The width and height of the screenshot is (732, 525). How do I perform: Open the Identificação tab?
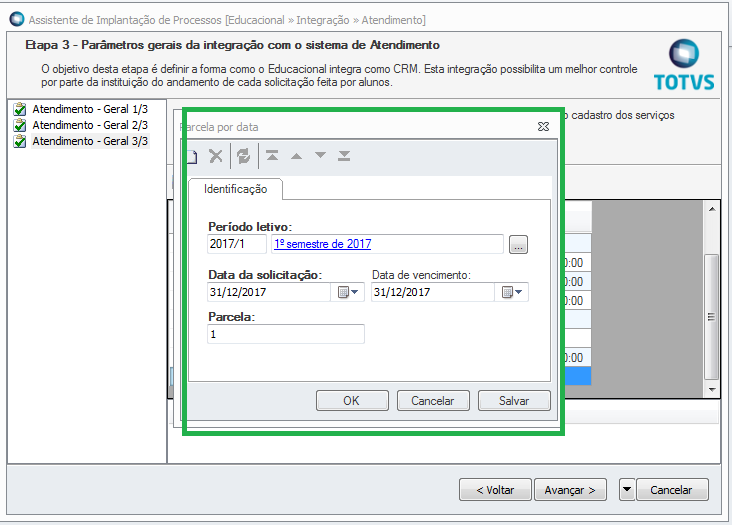tap(235, 189)
